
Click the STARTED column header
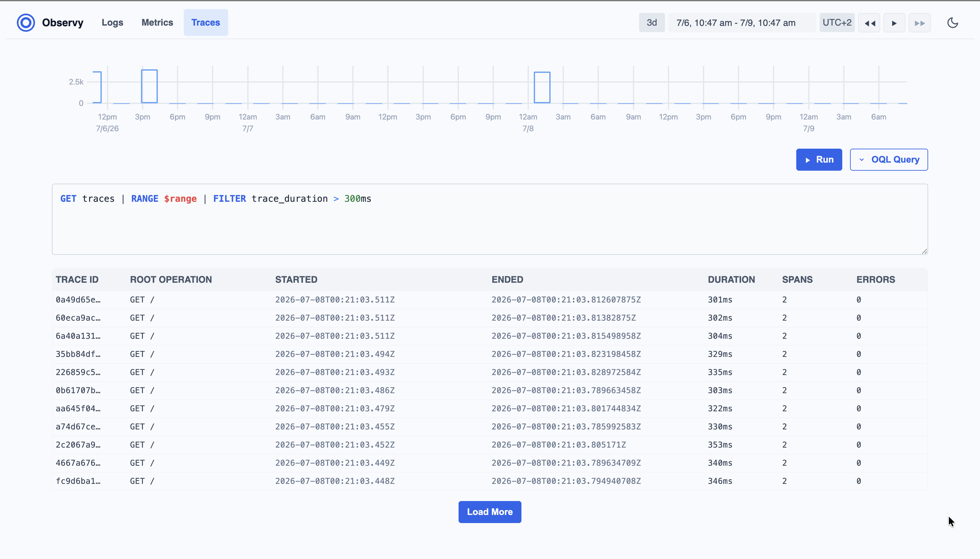296,279
